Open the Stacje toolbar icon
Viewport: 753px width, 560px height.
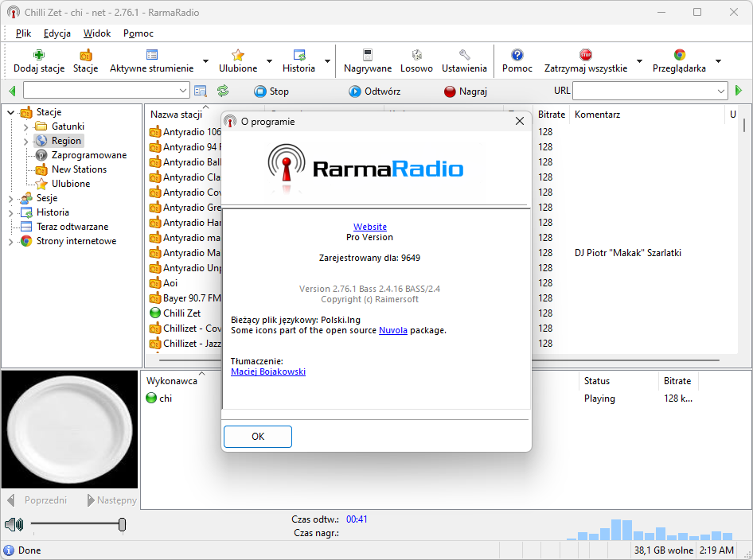(x=86, y=55)
